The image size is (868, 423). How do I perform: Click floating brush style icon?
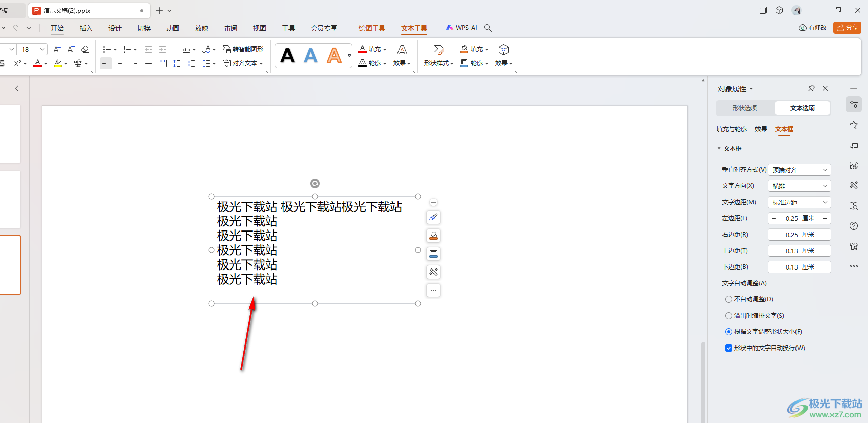click(433, 217)
